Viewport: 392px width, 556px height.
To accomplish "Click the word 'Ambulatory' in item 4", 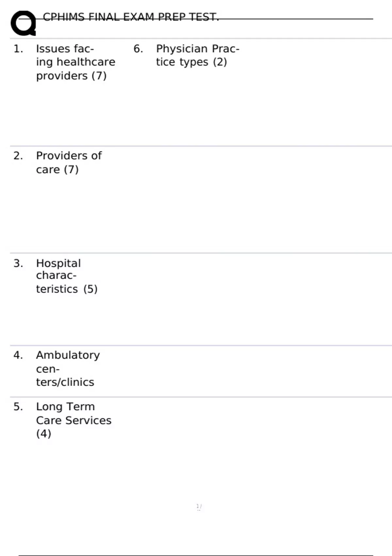I will (68, 355).
